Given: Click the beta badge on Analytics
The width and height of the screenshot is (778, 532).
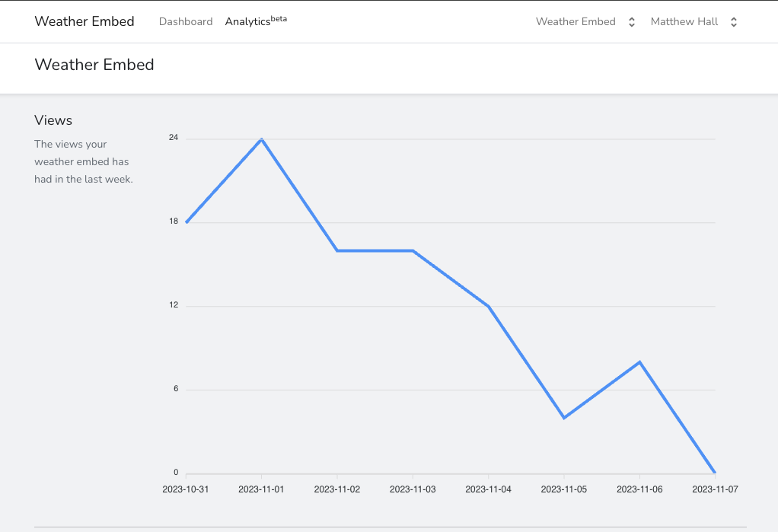Looking at the screenshot, I should coord(278,18).
